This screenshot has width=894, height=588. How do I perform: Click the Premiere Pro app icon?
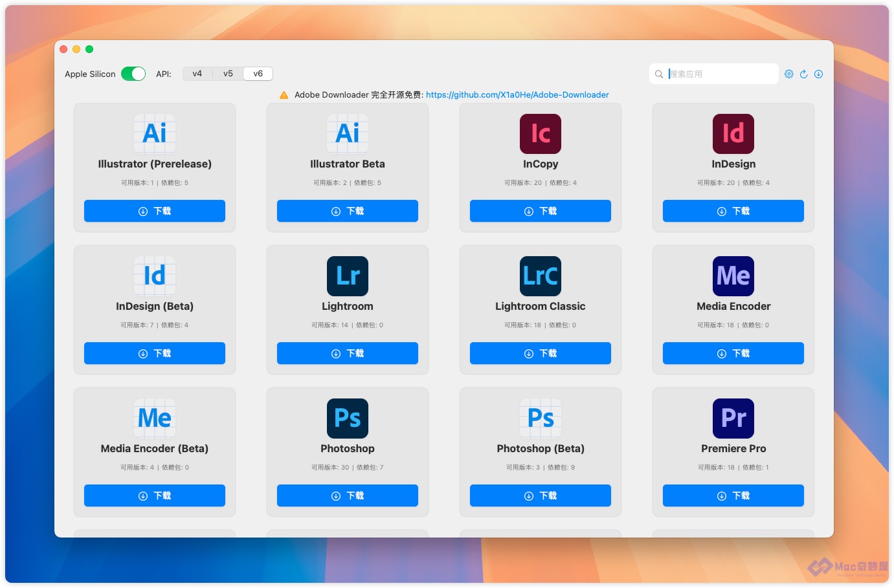733,419
